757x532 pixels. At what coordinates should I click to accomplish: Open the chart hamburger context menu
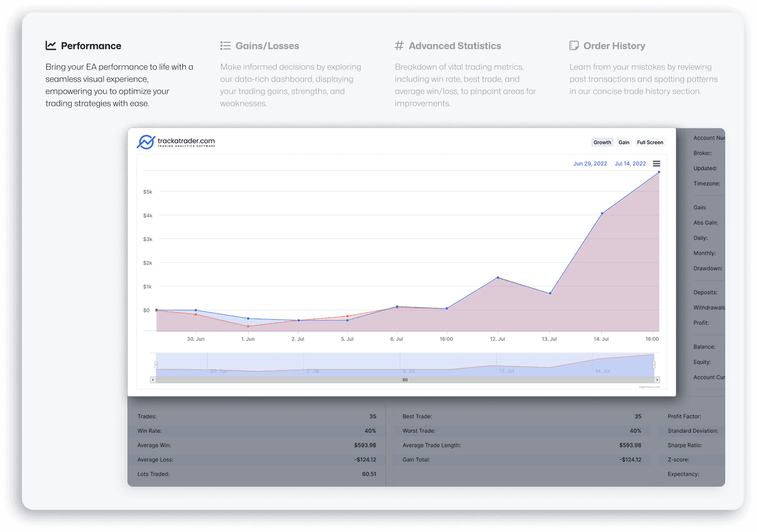pos(656,164)
